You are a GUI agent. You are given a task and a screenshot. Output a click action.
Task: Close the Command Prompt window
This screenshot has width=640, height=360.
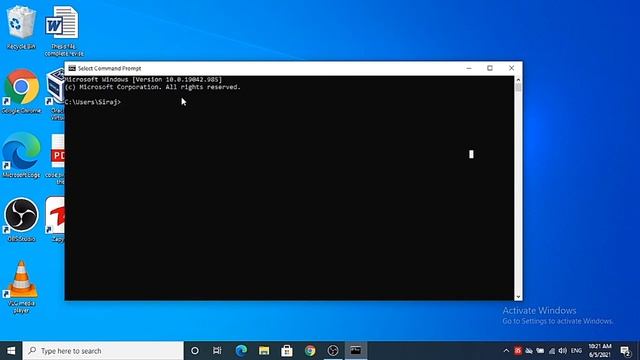[x=511, y=68]
